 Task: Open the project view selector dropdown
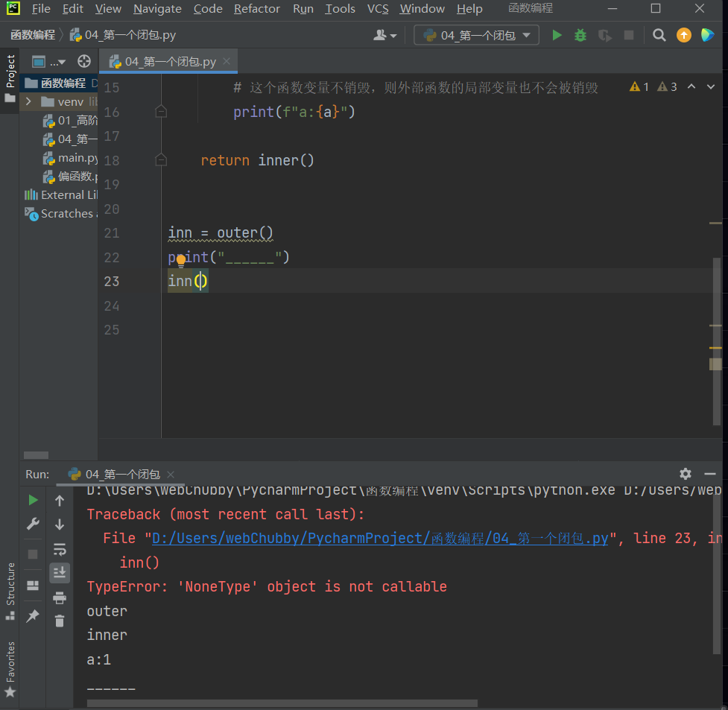48,61
